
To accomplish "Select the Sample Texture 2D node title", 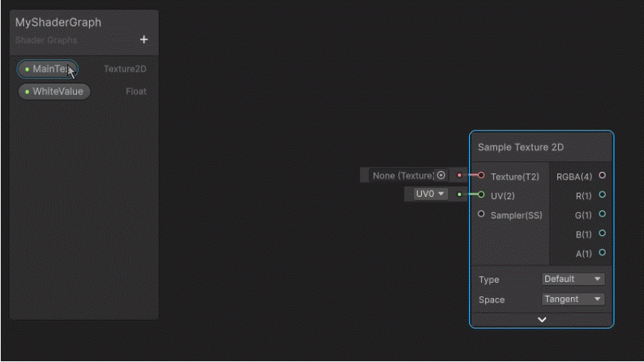I will 520,147.
